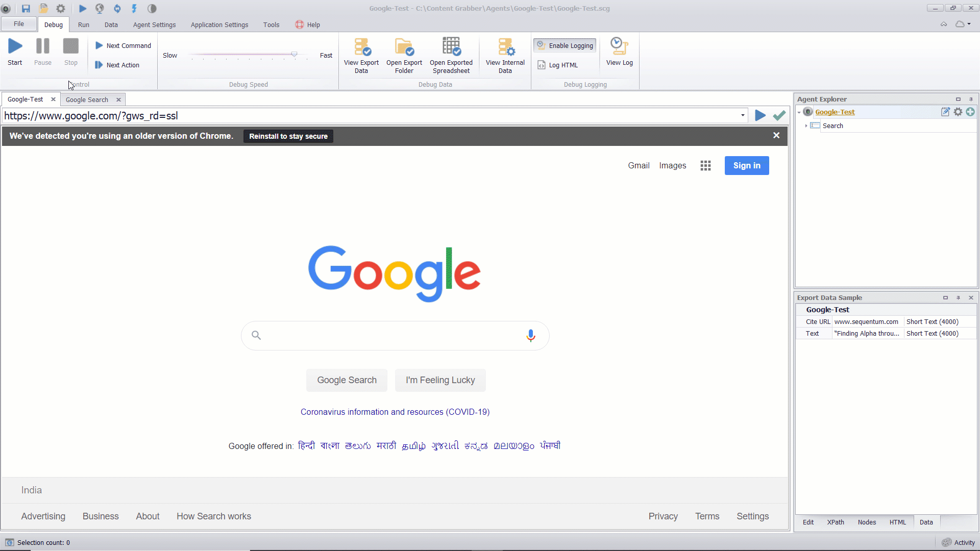
Task: Click Reinstall to stay secure button
Action: click(x=288, y=136)
